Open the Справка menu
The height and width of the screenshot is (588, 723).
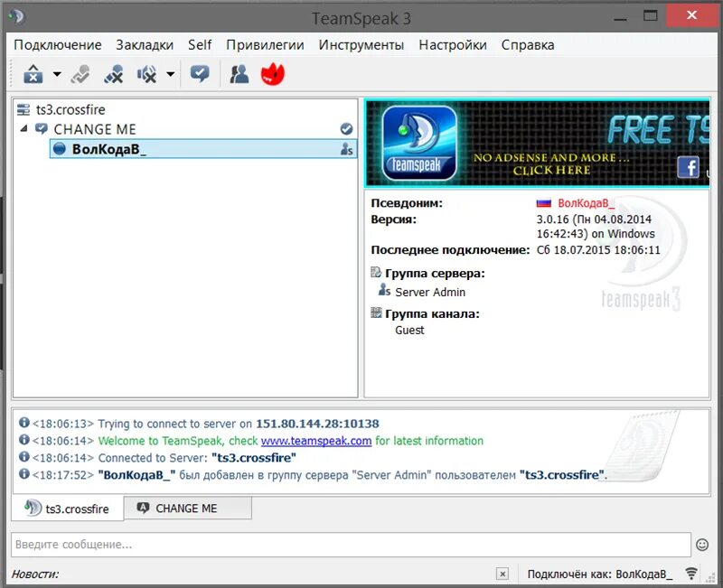point(528,44)
